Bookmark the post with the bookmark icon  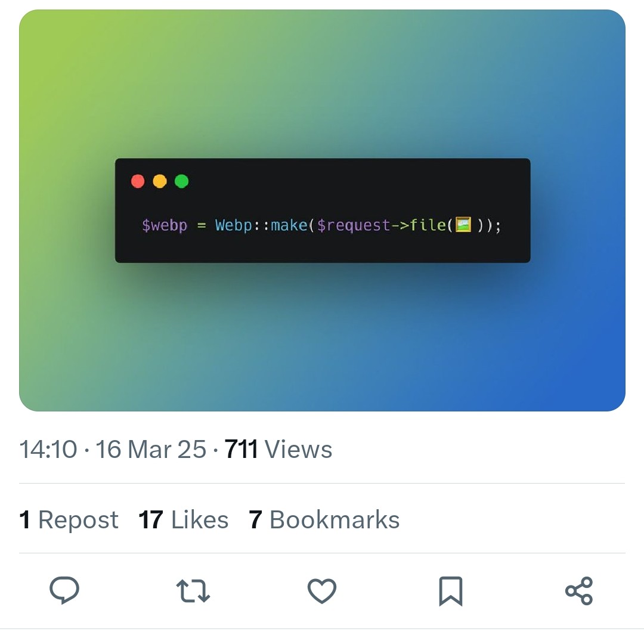[451, 591]
